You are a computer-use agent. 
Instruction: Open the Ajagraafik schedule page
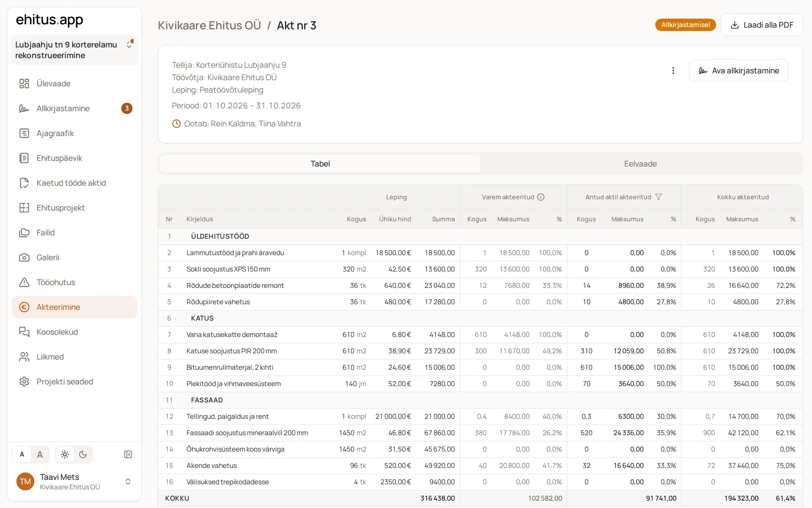pyautogui.click(x=74, y=133)
